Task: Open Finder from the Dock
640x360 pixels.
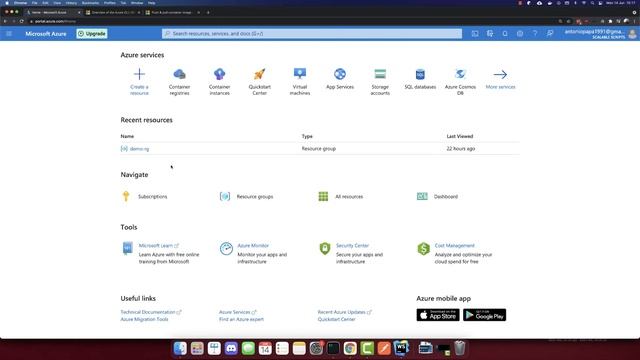Action: coord(180,348)
